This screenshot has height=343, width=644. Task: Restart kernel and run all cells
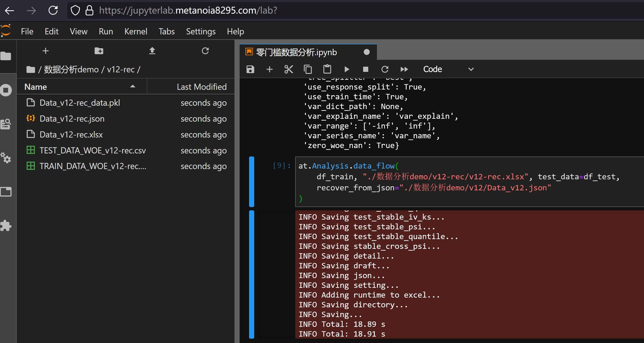[x=404, y=69]
